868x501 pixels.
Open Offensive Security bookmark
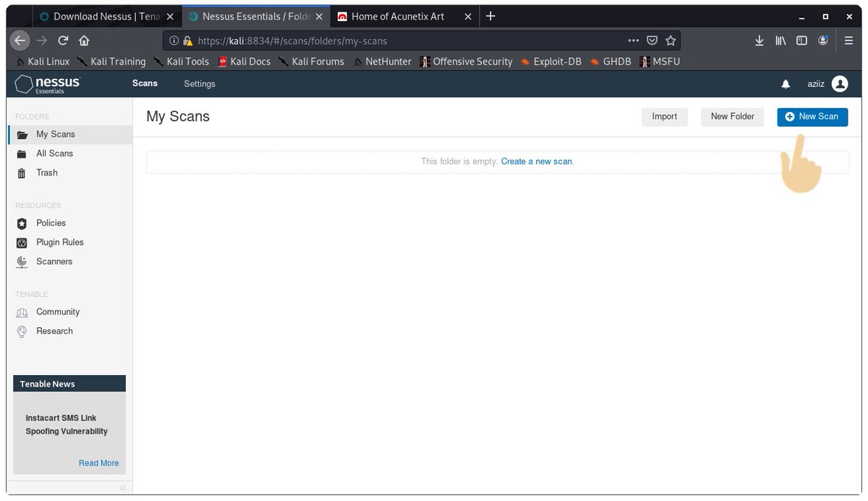click(466, 62)
